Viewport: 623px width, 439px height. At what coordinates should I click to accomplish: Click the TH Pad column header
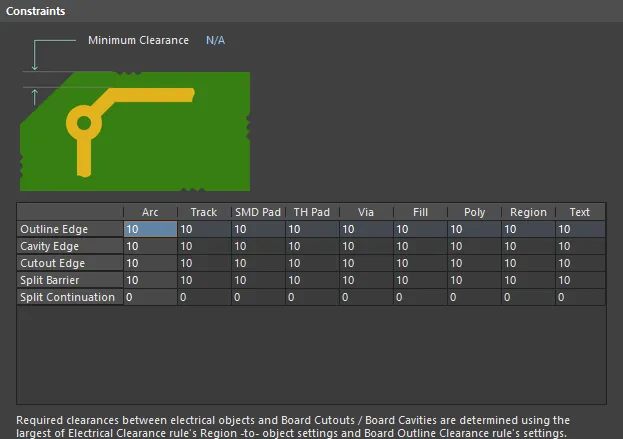click(312, 212)
